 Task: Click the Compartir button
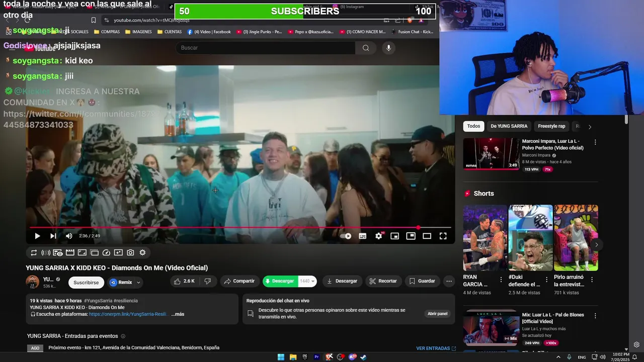point(239,281)
